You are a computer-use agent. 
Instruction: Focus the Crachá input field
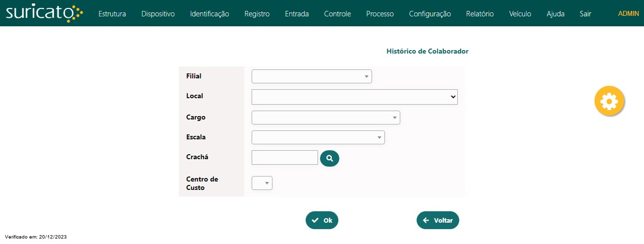[284, 157]
